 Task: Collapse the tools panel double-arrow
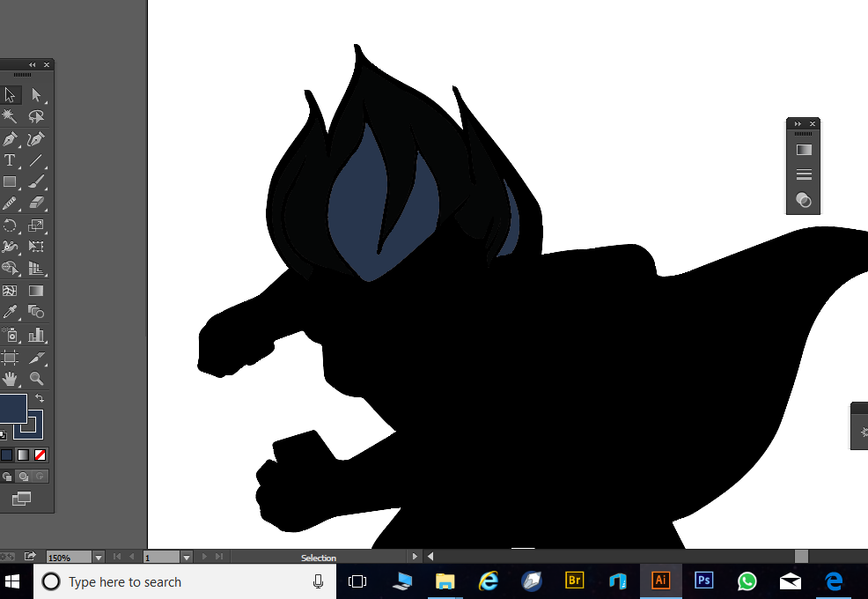(x=32, y=65)
